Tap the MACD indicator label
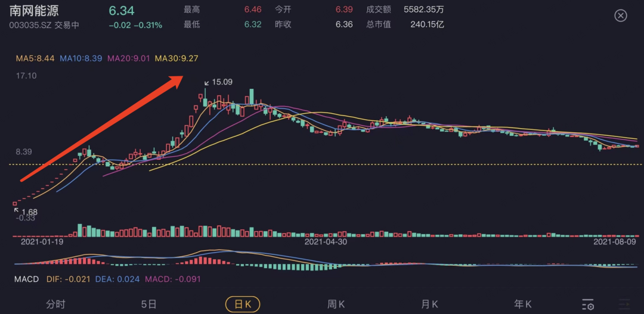This screenshot has height=314, width=644. point(26,279)
